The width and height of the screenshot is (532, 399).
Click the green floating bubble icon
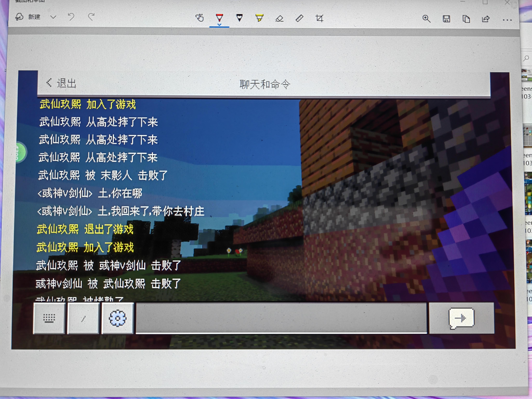tap(21, 152)
